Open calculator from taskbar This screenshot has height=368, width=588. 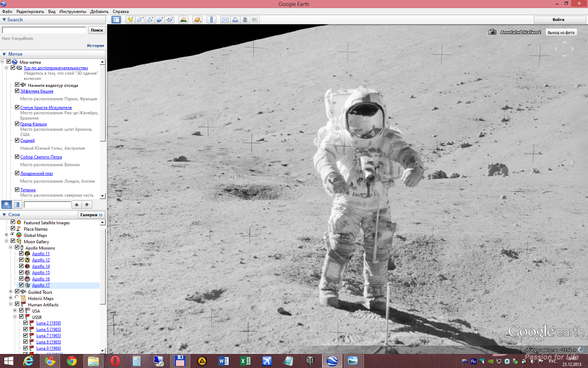coord(137,361)
